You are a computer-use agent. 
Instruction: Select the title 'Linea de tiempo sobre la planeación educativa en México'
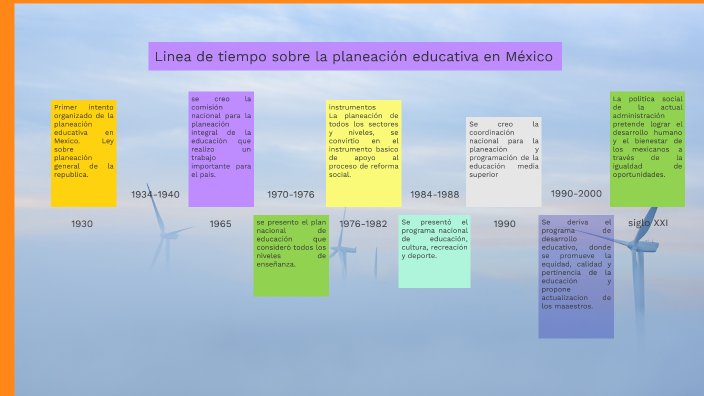[x=355, y=57]
